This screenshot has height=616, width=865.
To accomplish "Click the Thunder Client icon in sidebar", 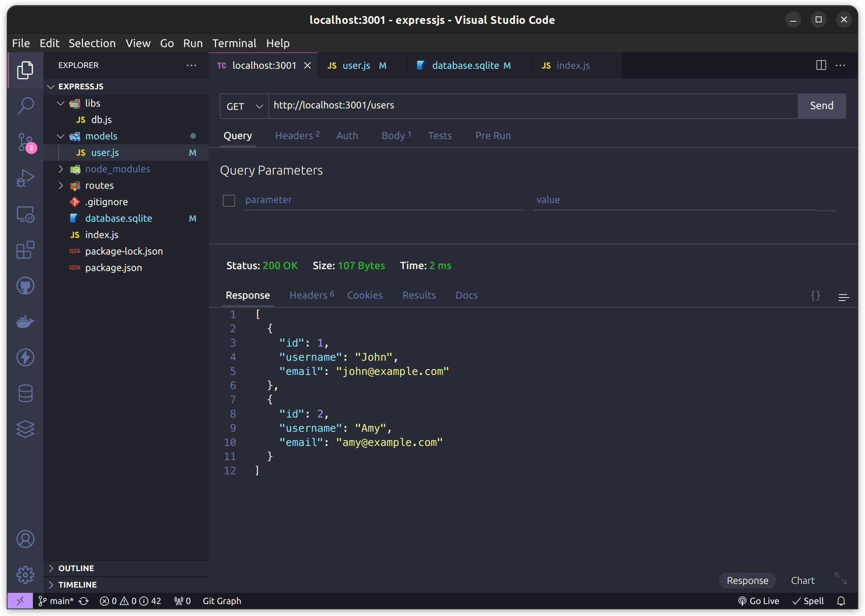I will [x=25, y=357].
